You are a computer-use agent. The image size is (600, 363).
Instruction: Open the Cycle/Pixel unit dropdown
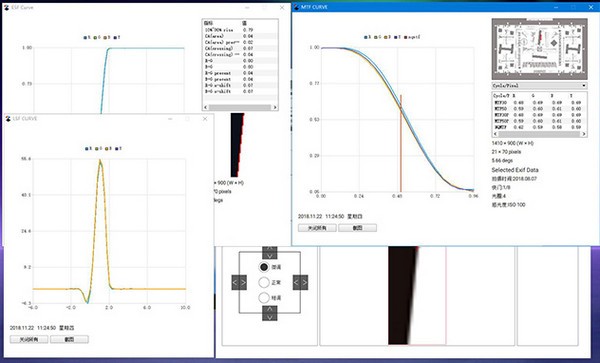click(x=540, y=86)
